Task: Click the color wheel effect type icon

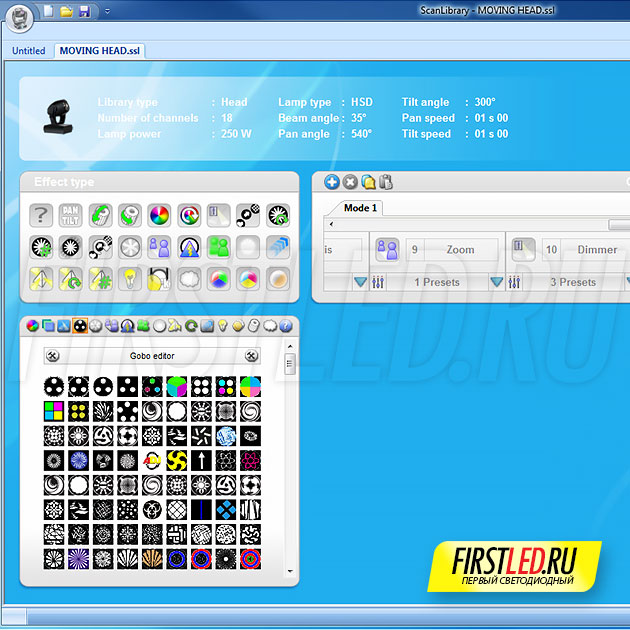Action: pos(159,215)
